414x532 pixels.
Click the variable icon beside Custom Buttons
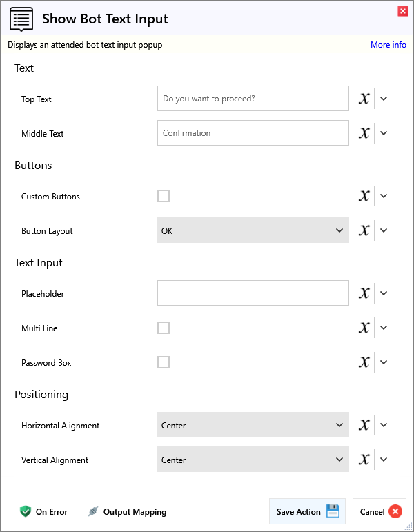[364, 196]
